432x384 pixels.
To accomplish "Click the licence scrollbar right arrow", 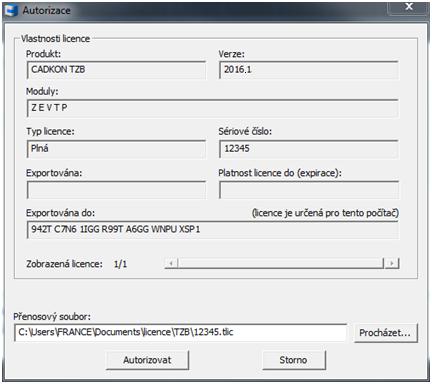I will pyautogui.click(x=392, y=264).
